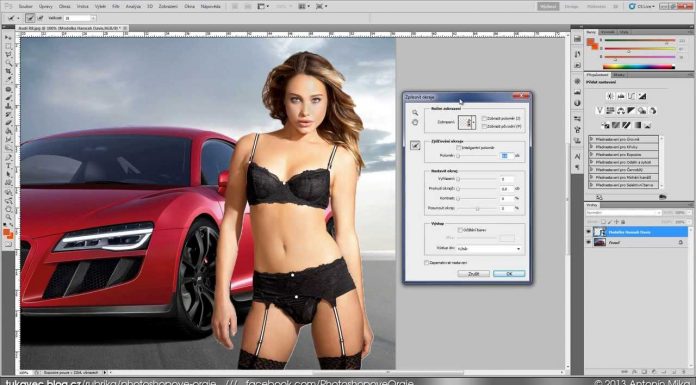Screen dimensions: 696x385
Task: Click the Poloměr value field
Action: (x=506, y=156)
